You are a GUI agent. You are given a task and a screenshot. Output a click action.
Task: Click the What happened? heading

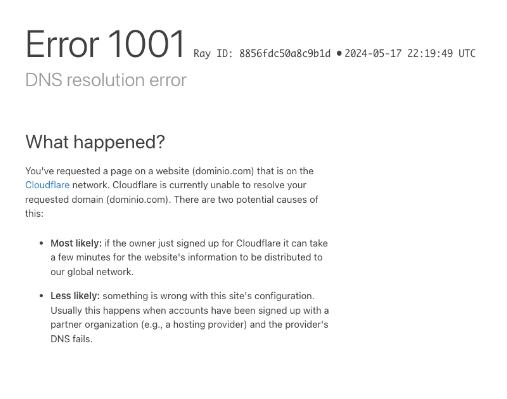[95, 142]
